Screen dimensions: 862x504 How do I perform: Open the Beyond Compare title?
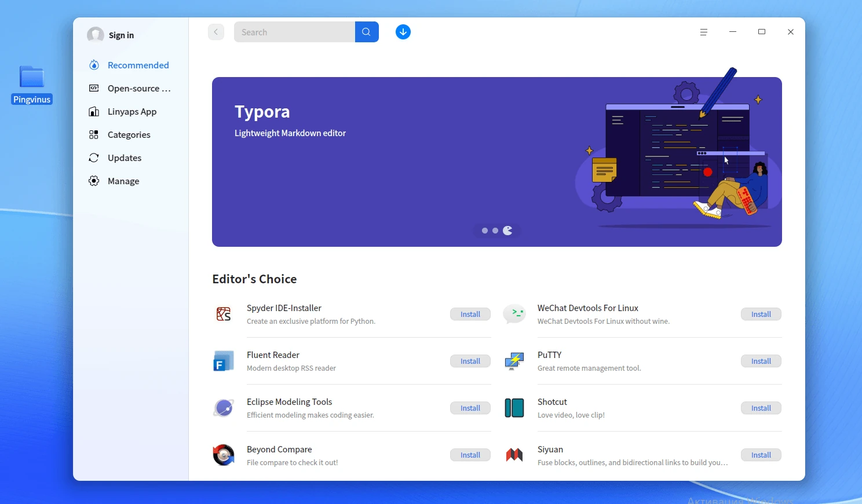[279, 450]
